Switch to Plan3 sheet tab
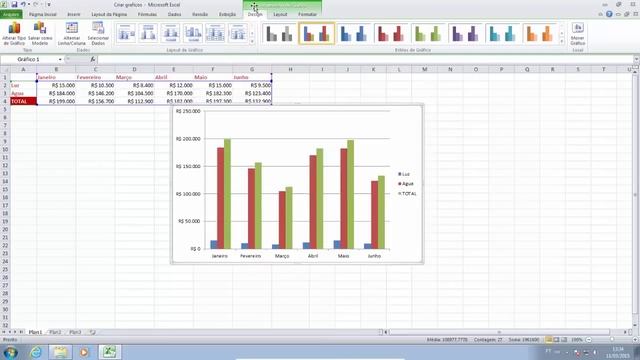640x360 pixels. (75, 332)
